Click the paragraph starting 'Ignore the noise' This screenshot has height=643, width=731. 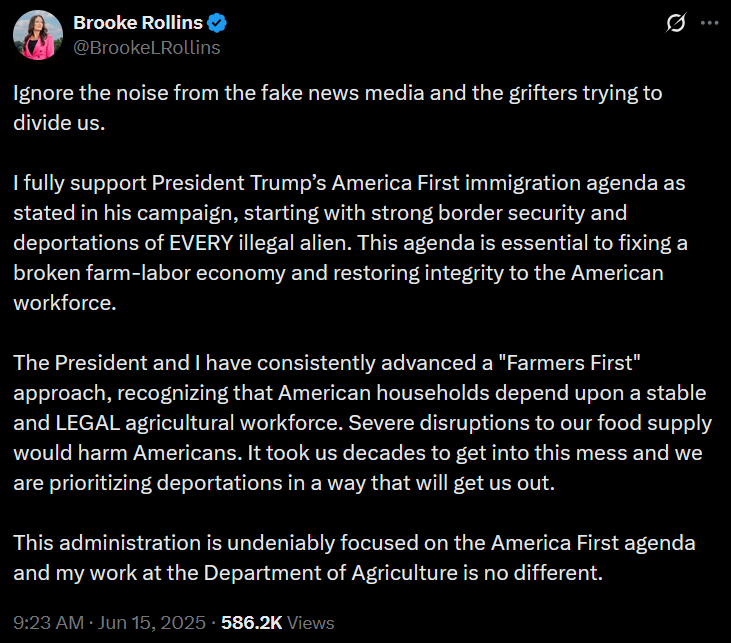click(x=338, y=108)
